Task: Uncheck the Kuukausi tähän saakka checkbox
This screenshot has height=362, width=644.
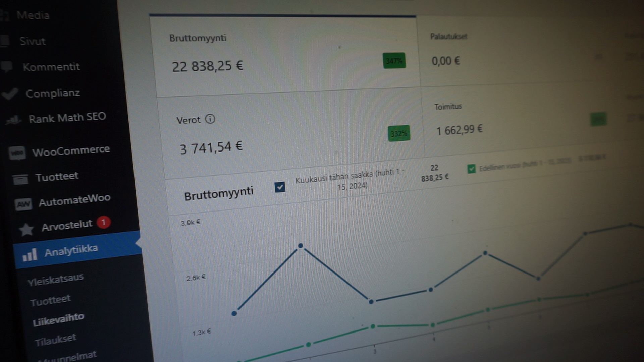Action: click(280, 187)
